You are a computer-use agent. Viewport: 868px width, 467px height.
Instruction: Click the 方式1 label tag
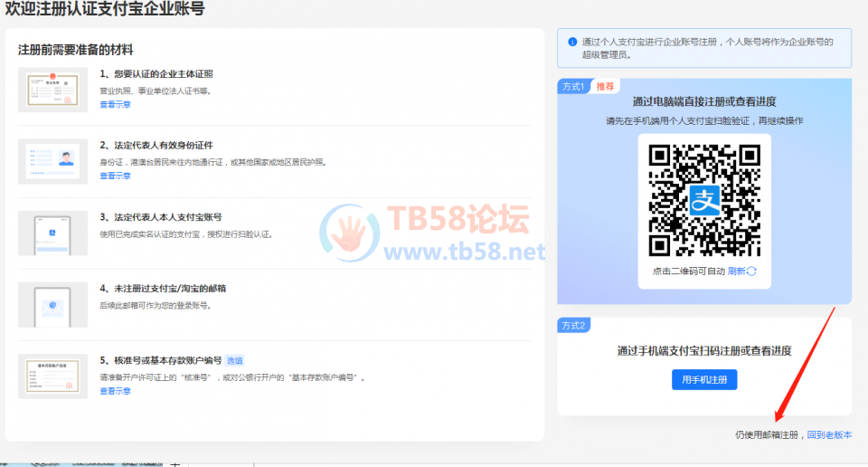point(573,86)
